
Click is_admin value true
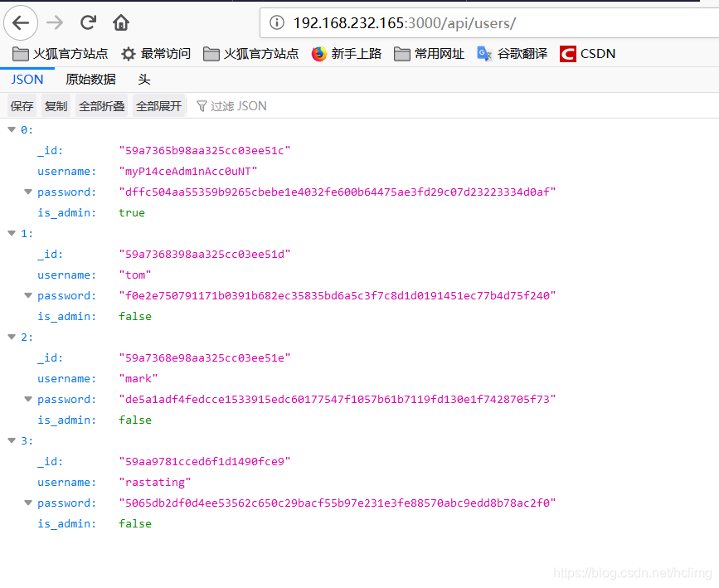(132, 213)
